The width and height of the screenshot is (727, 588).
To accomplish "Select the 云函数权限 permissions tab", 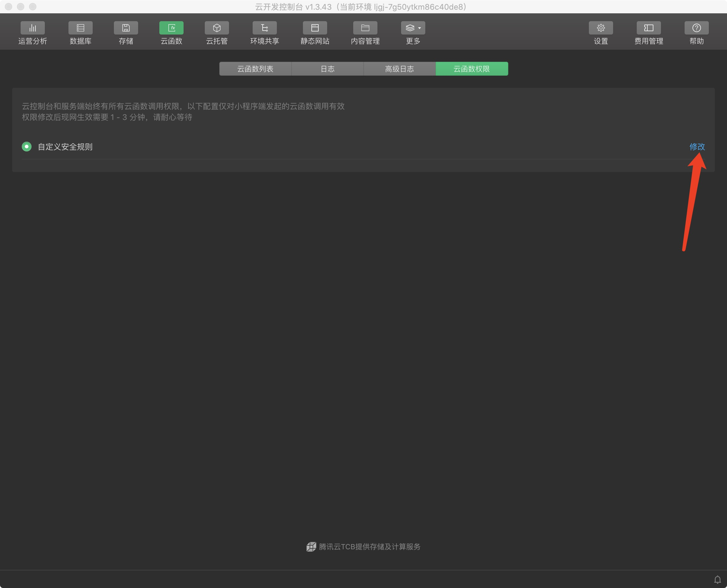I will pos(472,69).
